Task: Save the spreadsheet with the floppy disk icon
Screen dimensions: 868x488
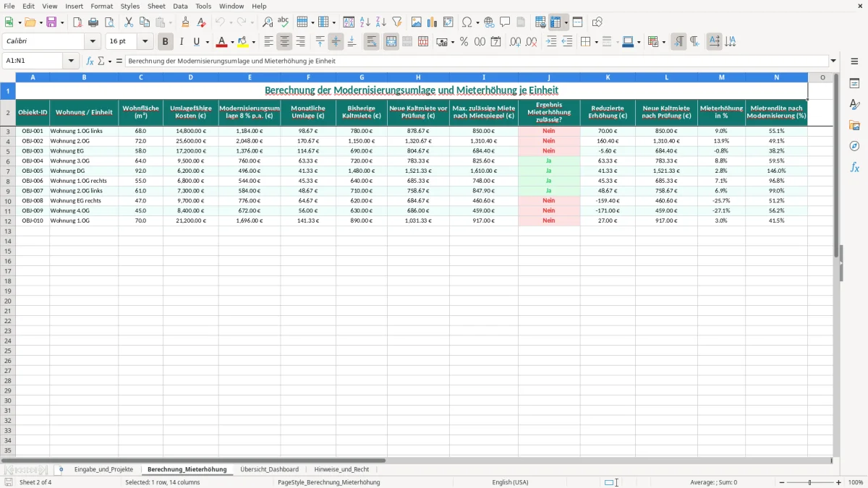Action: point(51,22)
